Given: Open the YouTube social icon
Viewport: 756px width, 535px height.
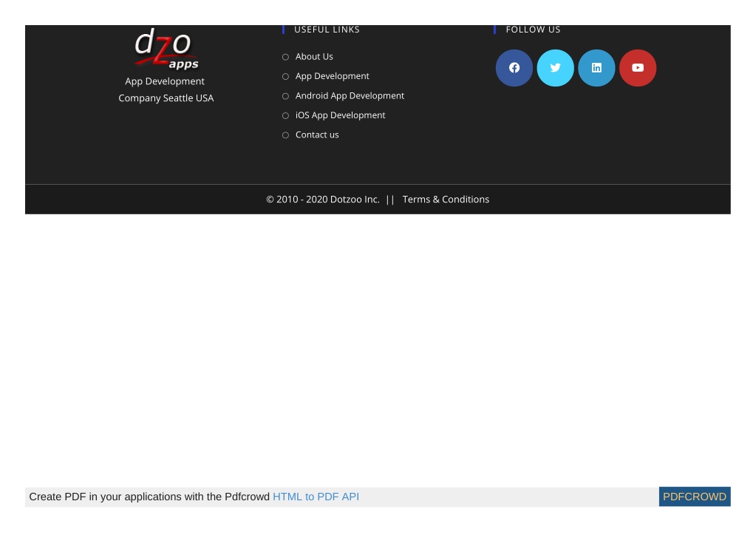Looking at the screenshot, I should point(638,68).
